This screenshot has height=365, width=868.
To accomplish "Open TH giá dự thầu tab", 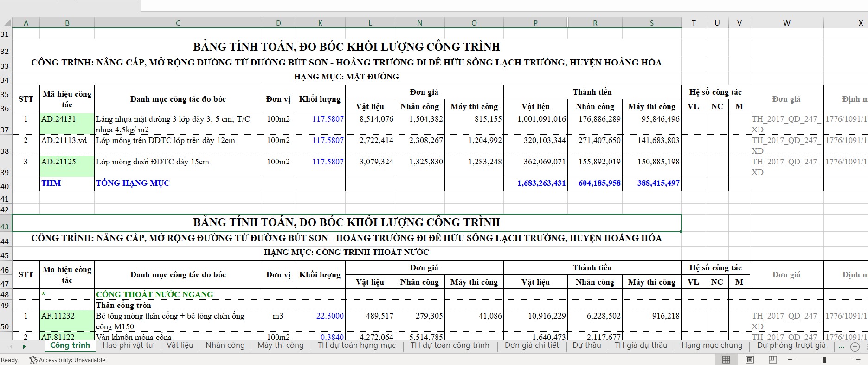I will [x=641, y=345].
